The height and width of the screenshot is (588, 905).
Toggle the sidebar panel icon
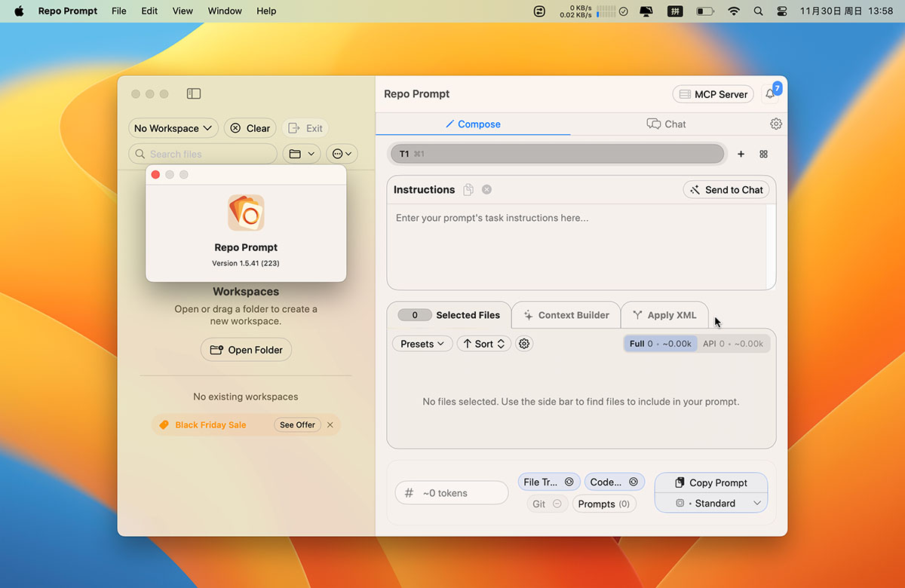point(194,93)
